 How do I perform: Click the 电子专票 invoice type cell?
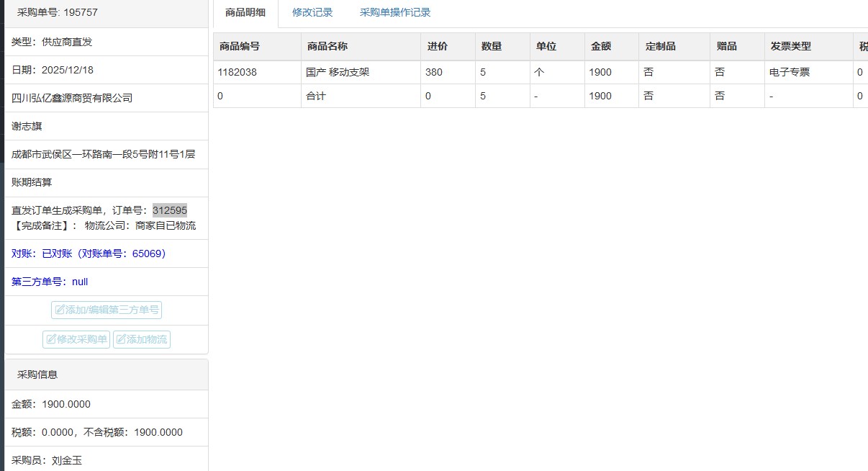790,72
